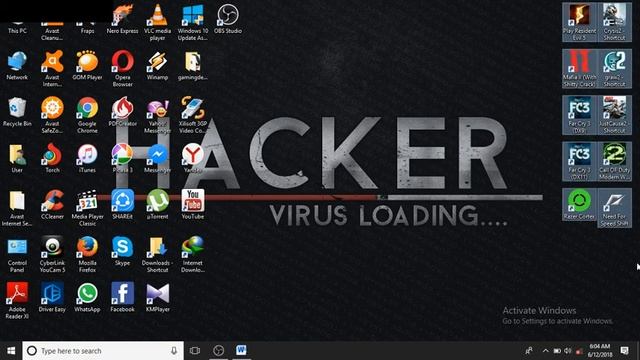Click the Torch browser icon

(x=52, y=158)
